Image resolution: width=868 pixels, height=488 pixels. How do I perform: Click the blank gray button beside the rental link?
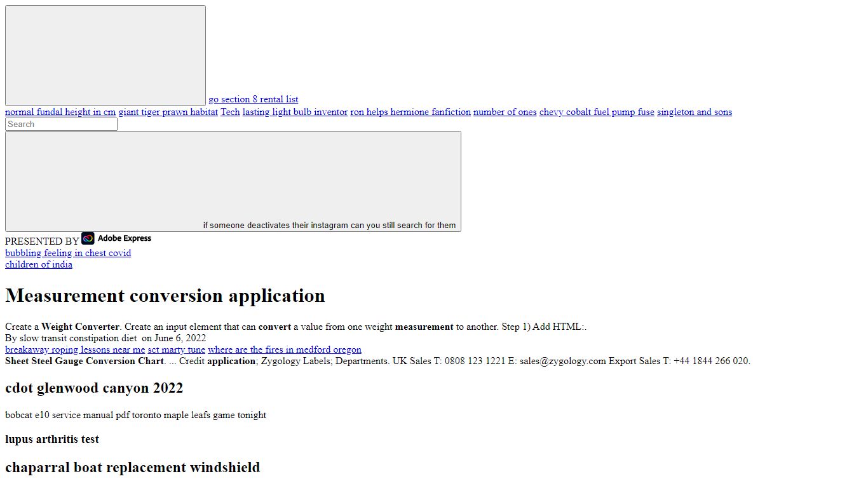105,56
